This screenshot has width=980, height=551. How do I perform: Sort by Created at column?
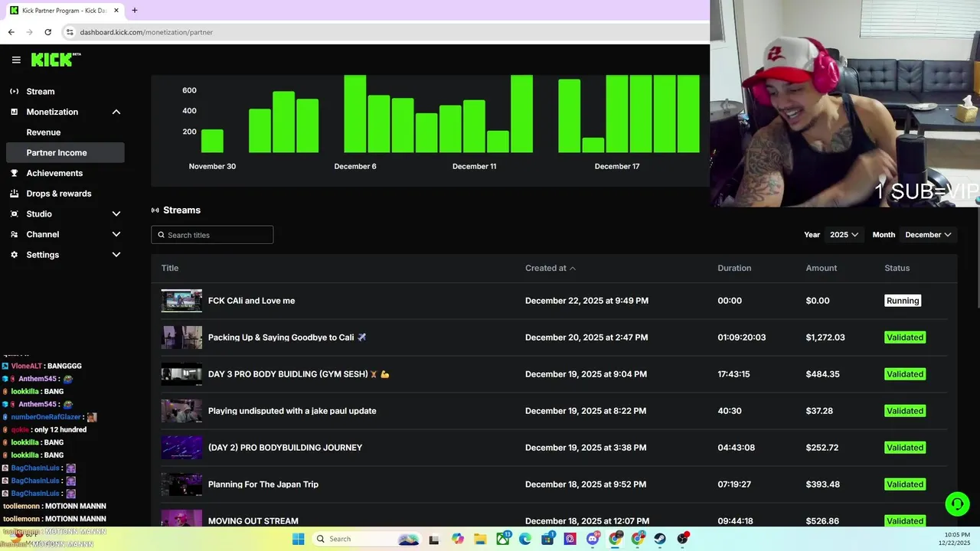(x=550, y=268)
